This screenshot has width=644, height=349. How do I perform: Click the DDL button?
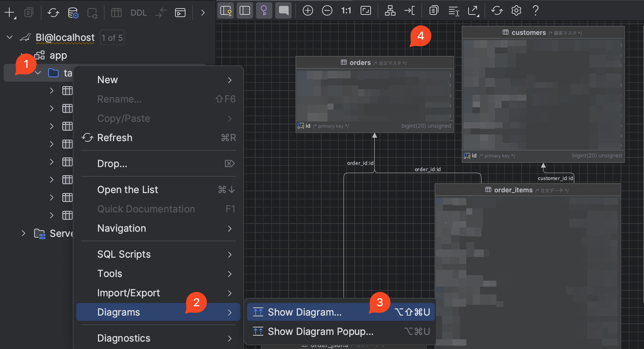138,13
